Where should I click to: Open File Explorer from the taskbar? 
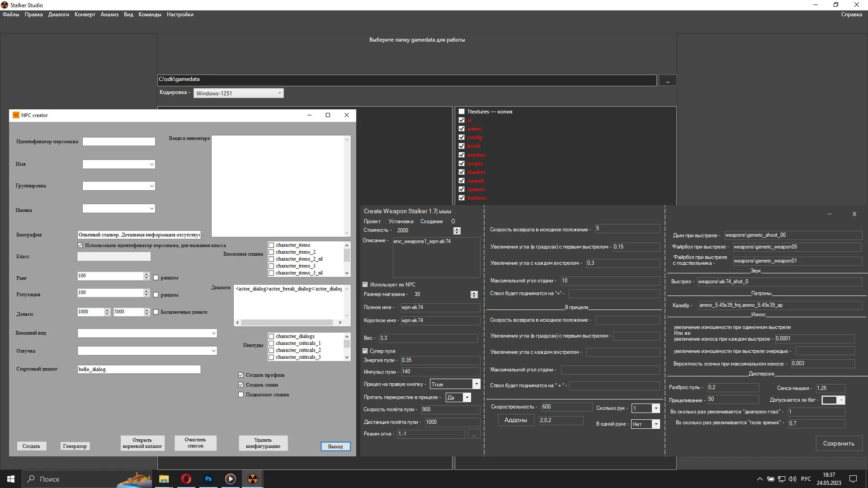coord(164,479)
